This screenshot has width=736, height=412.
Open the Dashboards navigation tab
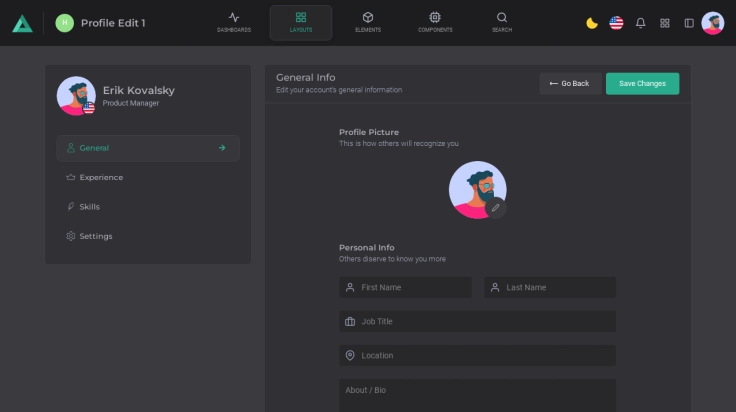[x=234, y=22]
